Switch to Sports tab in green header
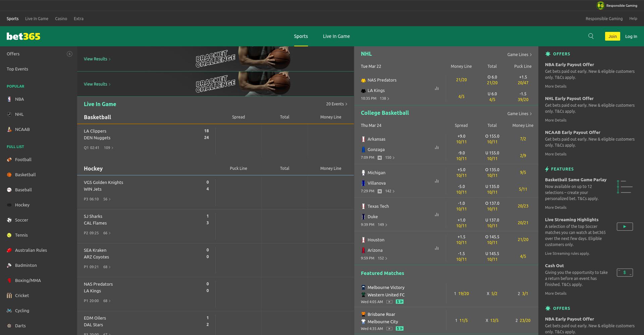This screenshot has height=335, width=644. [x=301, y=36]
